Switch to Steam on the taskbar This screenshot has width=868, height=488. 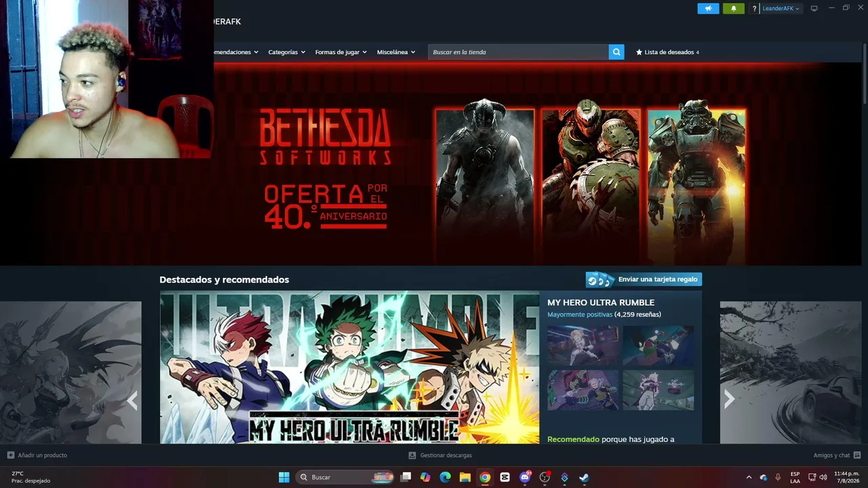click(584, 477)
